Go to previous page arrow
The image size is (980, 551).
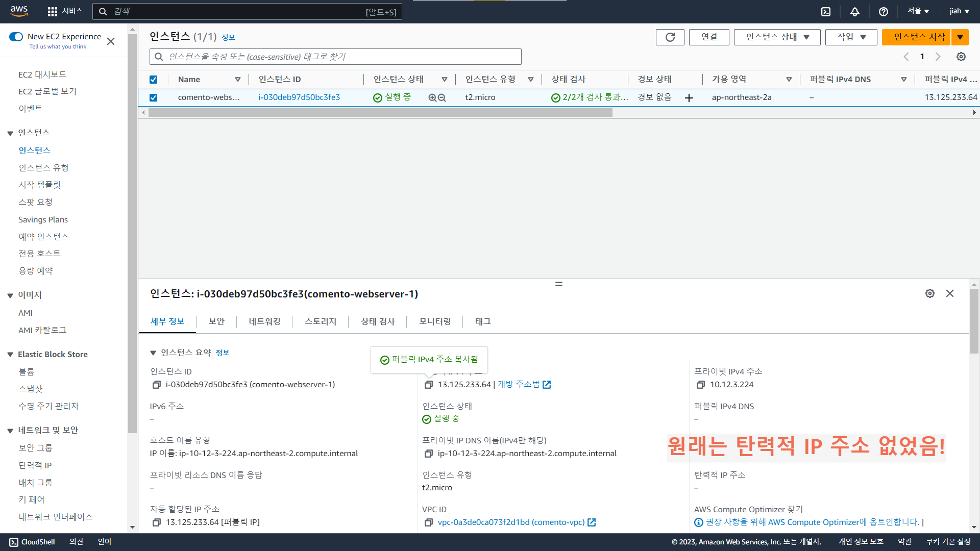click(x=906, y=57)
